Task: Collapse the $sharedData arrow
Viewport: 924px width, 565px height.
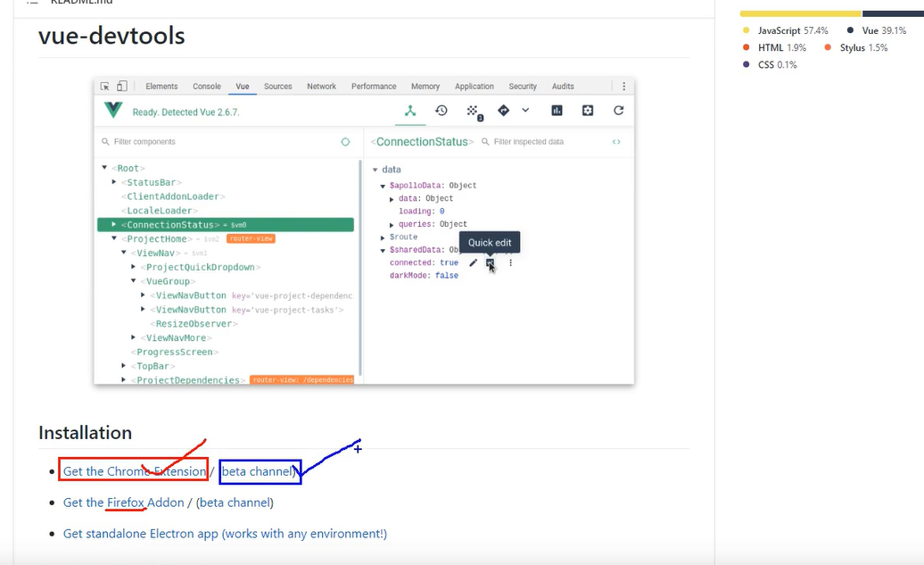Action: [x=383, y=251]
